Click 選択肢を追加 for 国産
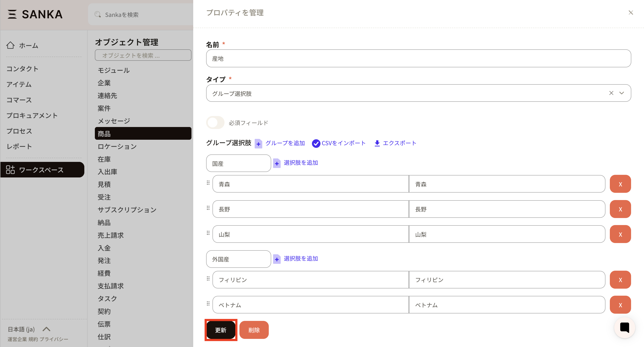 [301, 163]
